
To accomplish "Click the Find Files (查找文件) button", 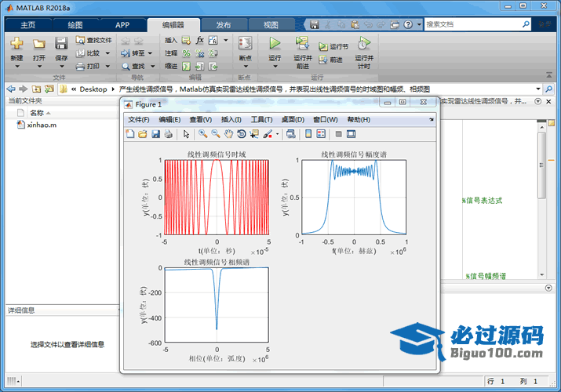I will click(93, 41).
